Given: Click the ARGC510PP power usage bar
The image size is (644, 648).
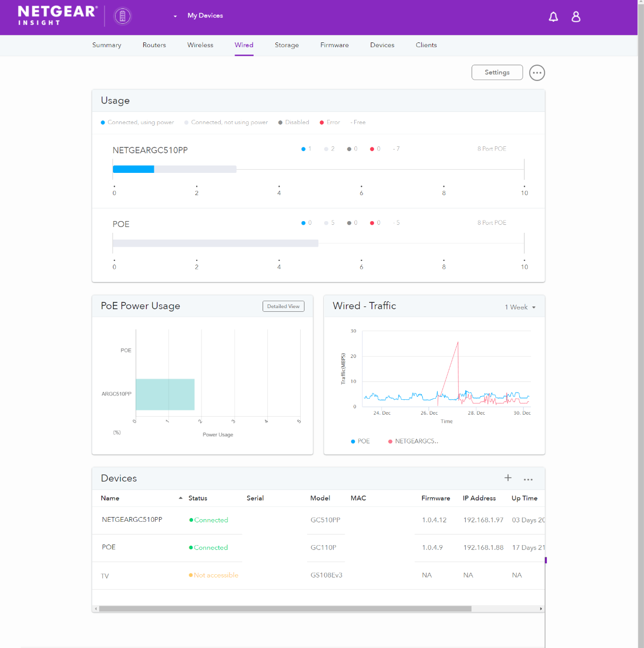Looking at the screenshot, I should click(165, 395).
